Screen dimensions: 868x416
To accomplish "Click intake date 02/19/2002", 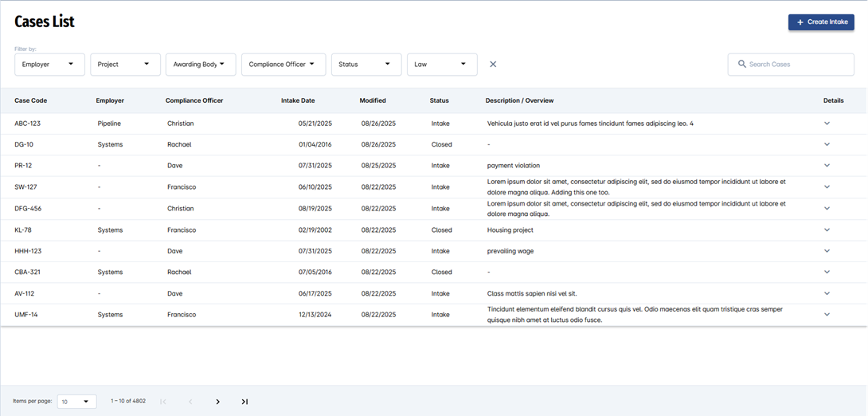I will [x=315, y=230].
